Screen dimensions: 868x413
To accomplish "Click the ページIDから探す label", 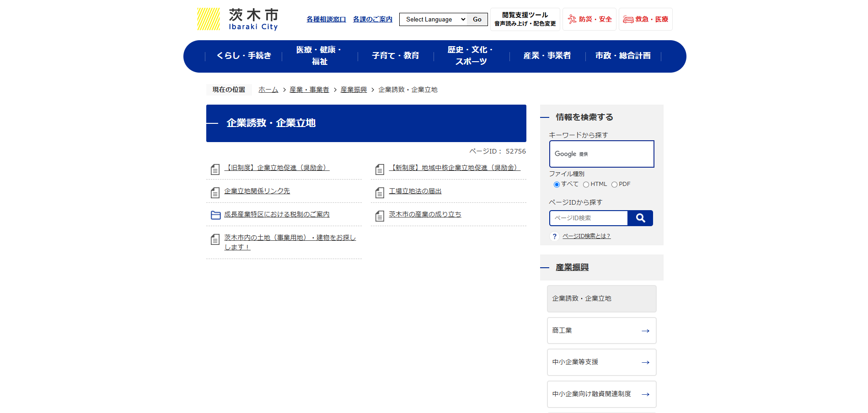I will (576, 202).
